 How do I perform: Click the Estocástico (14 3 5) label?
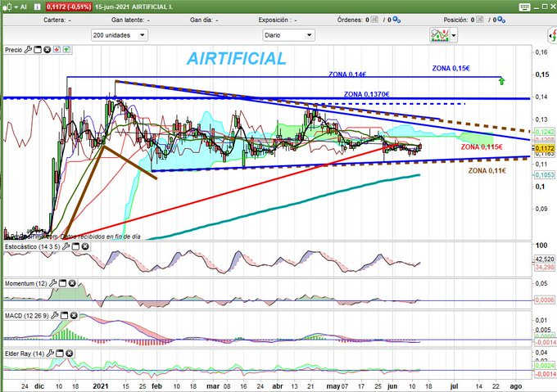click(32, 246)
